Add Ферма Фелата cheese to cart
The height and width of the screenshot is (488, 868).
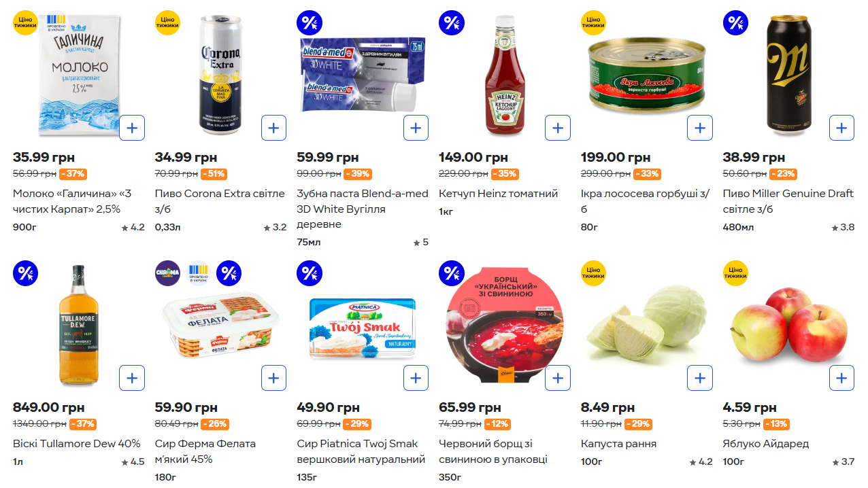(x=273, y=378)
